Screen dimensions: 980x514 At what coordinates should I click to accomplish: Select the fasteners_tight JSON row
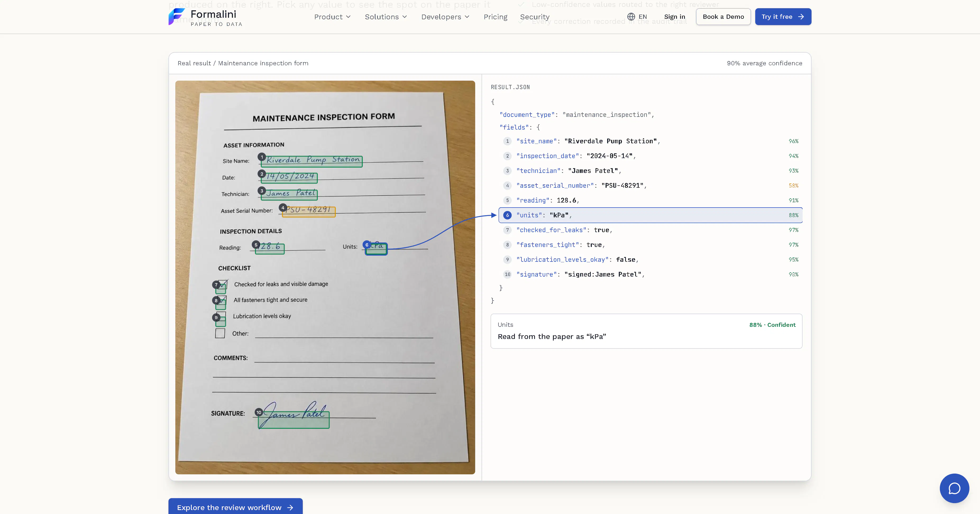pyautogui.click(x=651, y=245)
